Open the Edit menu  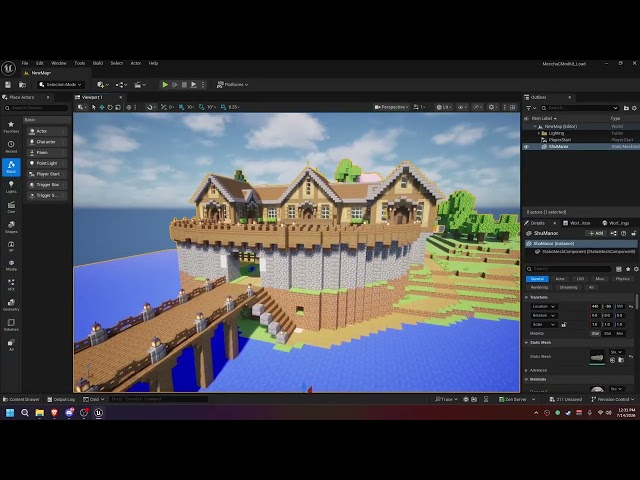[40, 63]
